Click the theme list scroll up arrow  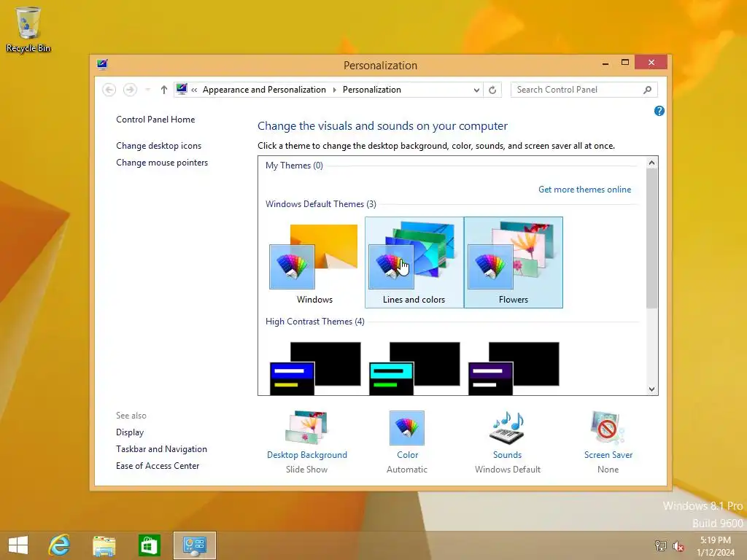[651, 163]
